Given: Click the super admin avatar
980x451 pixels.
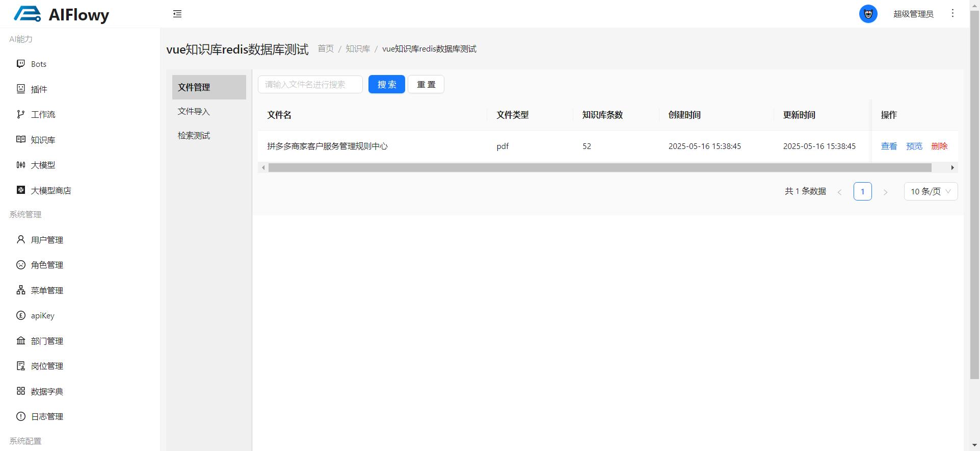Looking at the screenshot, I should (868, 14).
